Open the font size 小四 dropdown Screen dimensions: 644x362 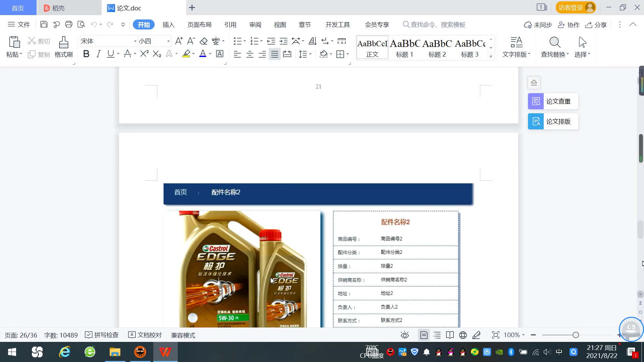pyautogui.click(x=168, y=41)
